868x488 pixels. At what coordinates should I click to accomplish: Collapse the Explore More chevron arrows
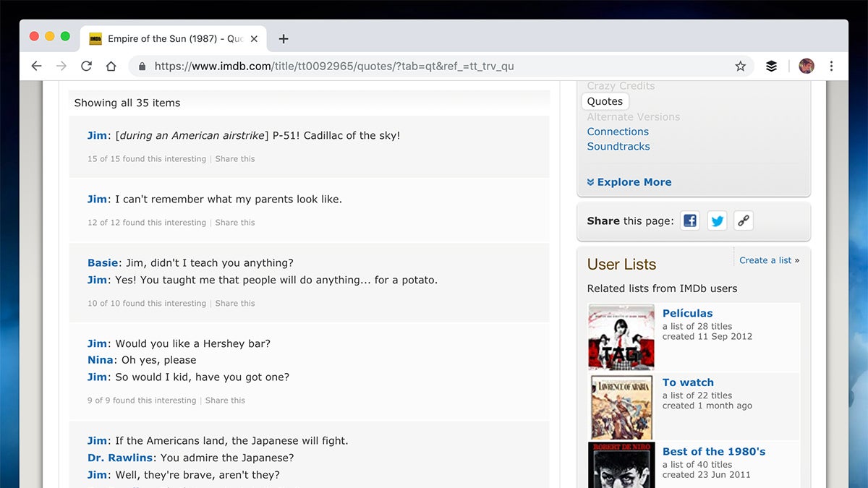pyautogui.click(x=591, y=181)
